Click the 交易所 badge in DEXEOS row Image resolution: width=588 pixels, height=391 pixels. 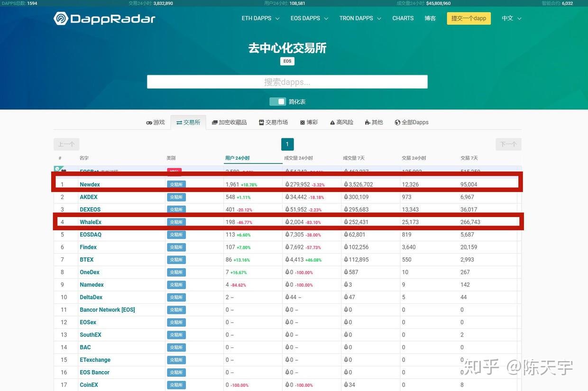point(176,209)
